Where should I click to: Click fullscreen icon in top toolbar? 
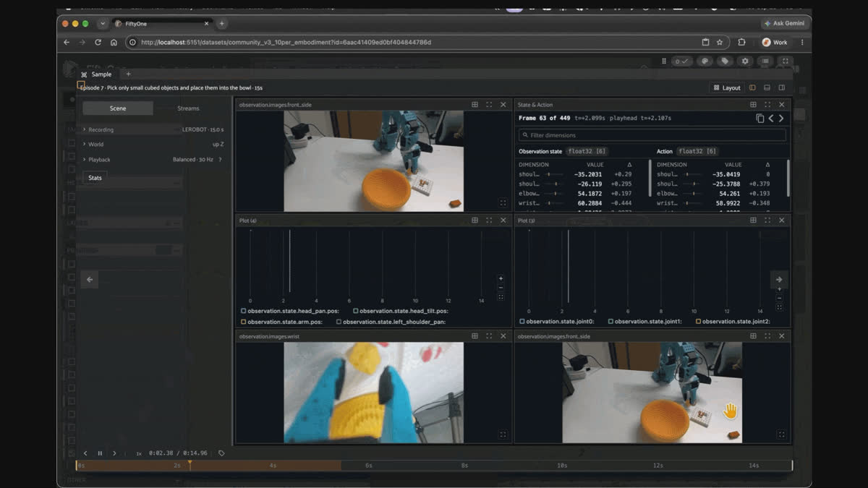click(786, 61)
